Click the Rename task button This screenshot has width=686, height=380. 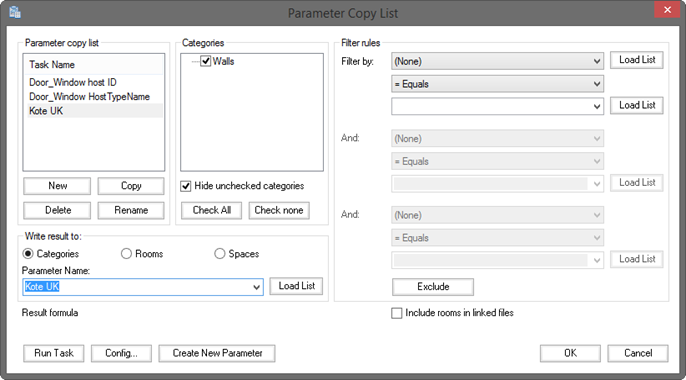[131, 210]
